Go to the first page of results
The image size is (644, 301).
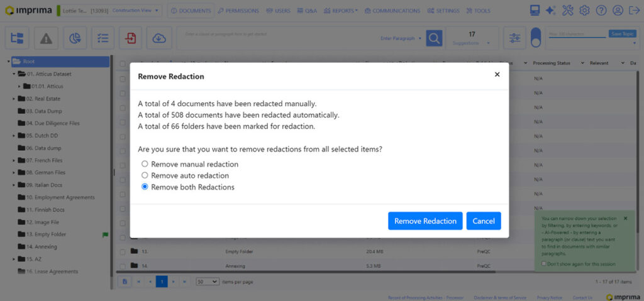pos(139,282)
